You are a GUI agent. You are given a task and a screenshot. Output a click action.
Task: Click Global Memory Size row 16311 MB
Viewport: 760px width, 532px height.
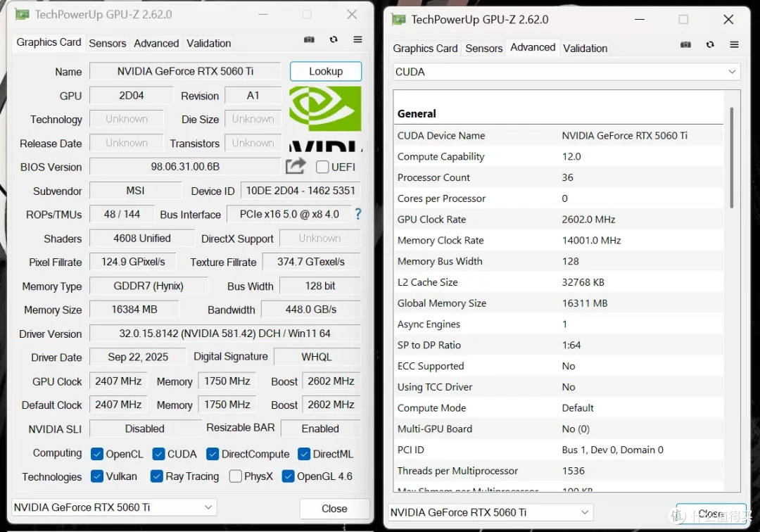pyautogui.click(x=558, y=303)
